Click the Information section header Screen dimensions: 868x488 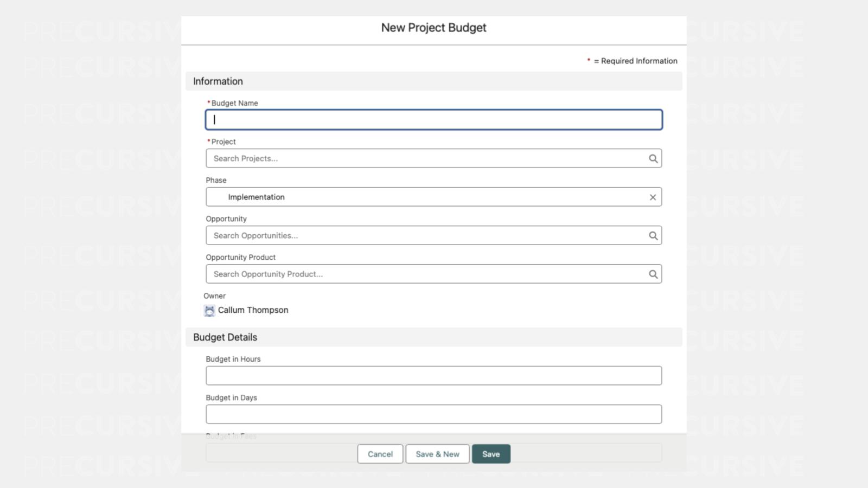(218, 81)
